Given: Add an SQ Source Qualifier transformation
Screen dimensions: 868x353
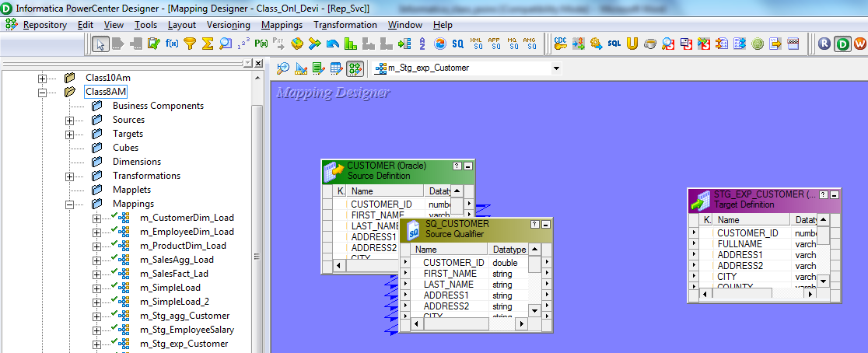Looking at the screenshot, I should (458, 44).
